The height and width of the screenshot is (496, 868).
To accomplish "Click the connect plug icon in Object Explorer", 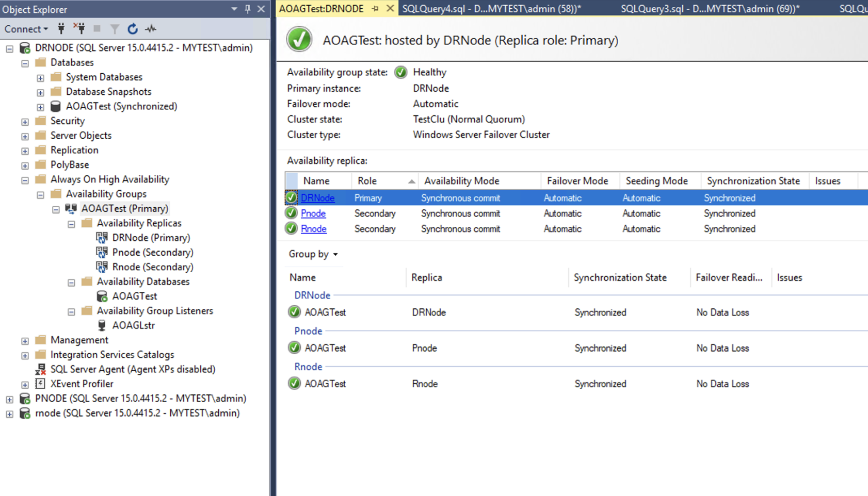I will (61, 29).
